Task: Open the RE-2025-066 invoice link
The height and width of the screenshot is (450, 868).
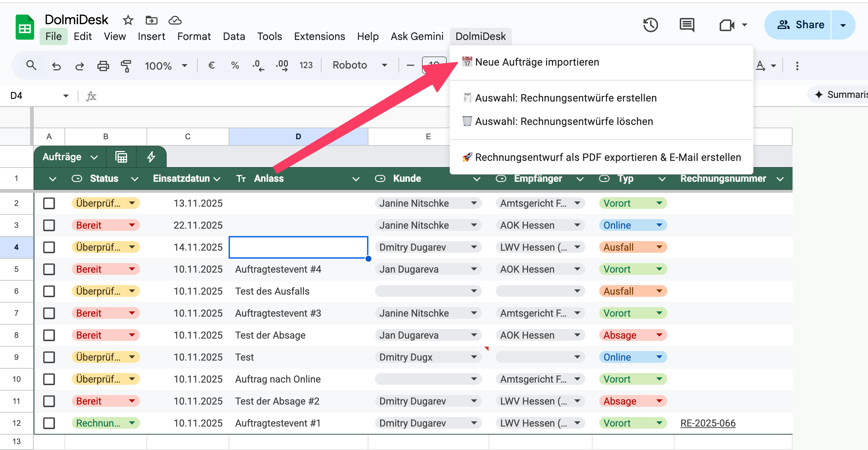Action: 708,423
